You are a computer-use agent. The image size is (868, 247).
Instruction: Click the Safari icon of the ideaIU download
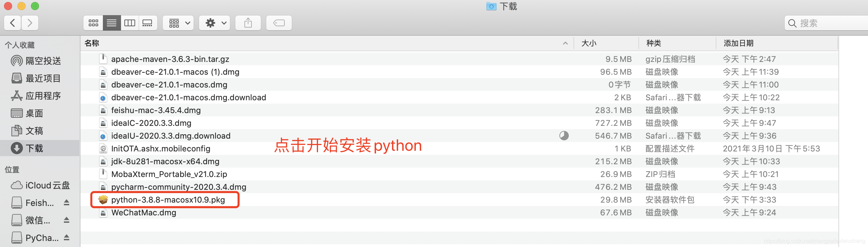[x=103, y=136]
